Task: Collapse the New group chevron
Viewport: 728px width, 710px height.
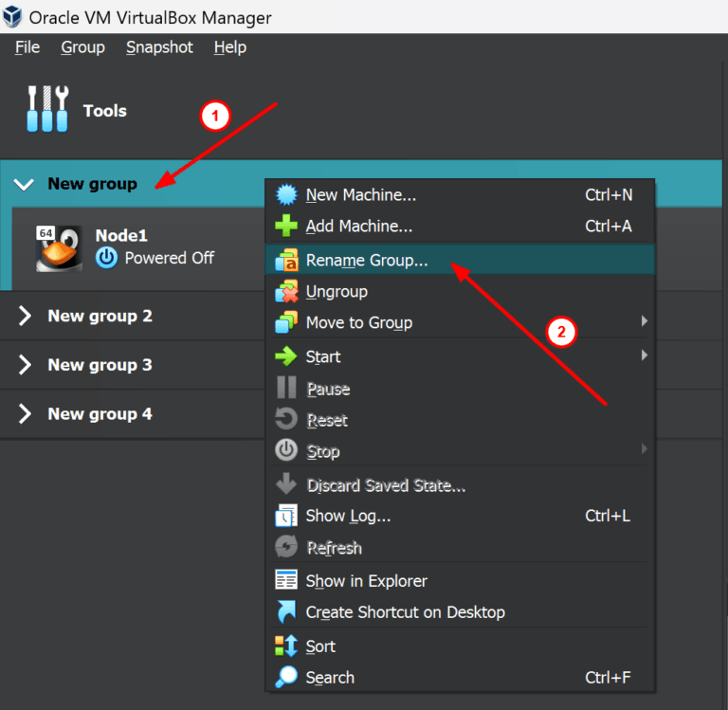Action: click(x=24, y=184)
